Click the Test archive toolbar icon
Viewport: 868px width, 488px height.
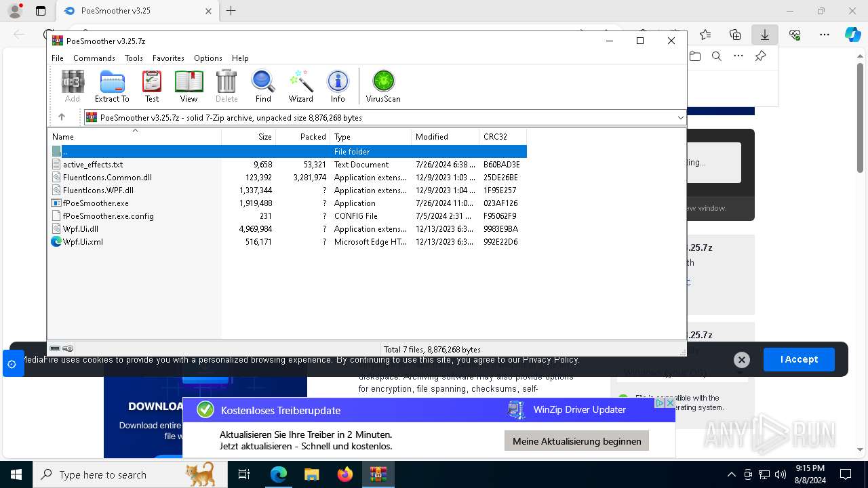(152, 86)
